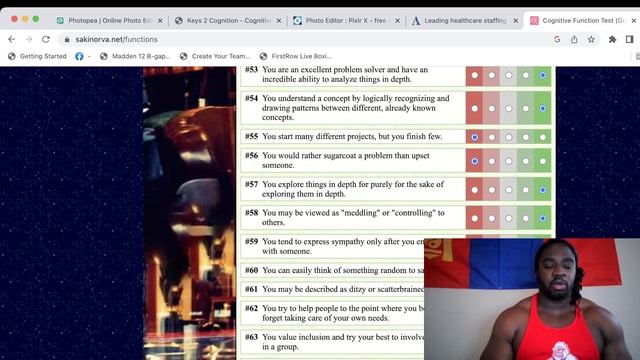The width and height of the screenshot is (640, 360).
Task: Click question #60 text about something random
Action: click(x=343, y=270)
